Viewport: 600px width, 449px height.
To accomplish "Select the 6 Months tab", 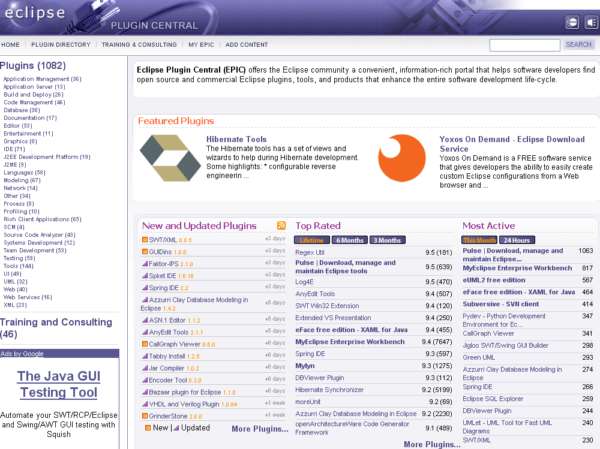I will [x=350, y=240].
